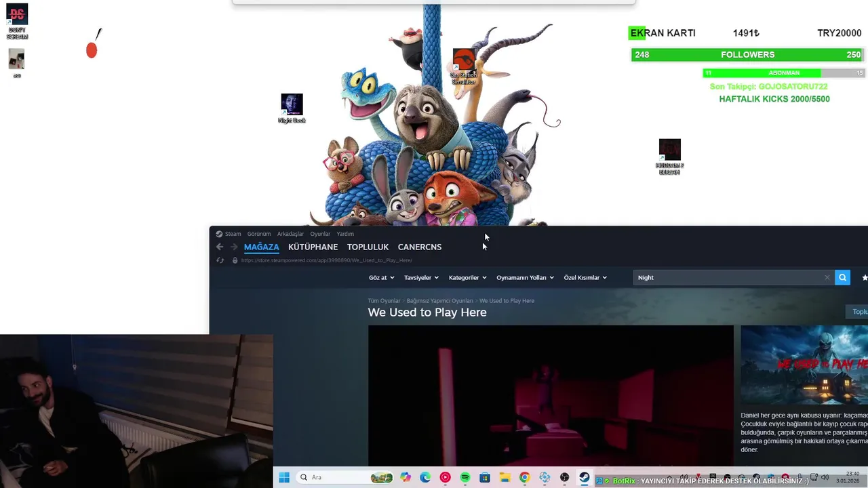
Task: Click the Steam taskbar icon
Action: [584, 477]
